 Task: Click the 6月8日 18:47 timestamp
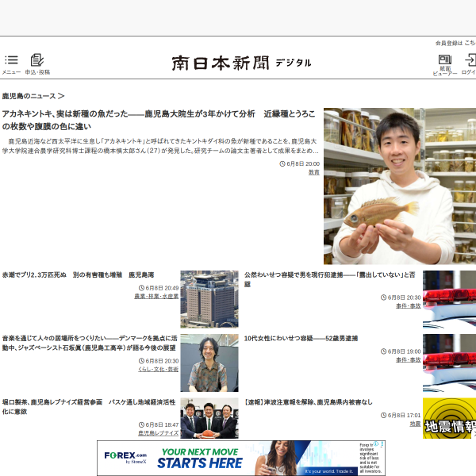(x=159, y=424)
